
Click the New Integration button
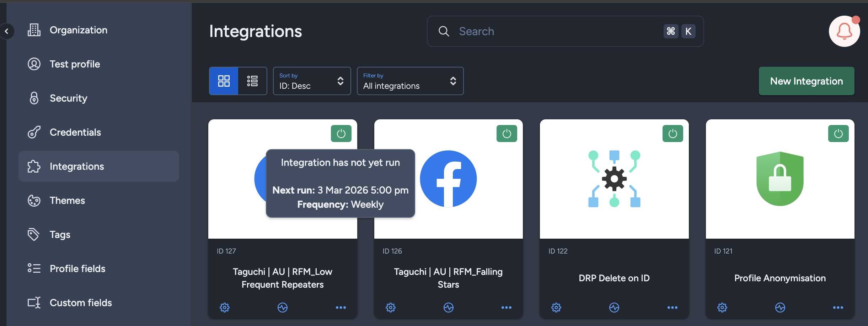807,81
